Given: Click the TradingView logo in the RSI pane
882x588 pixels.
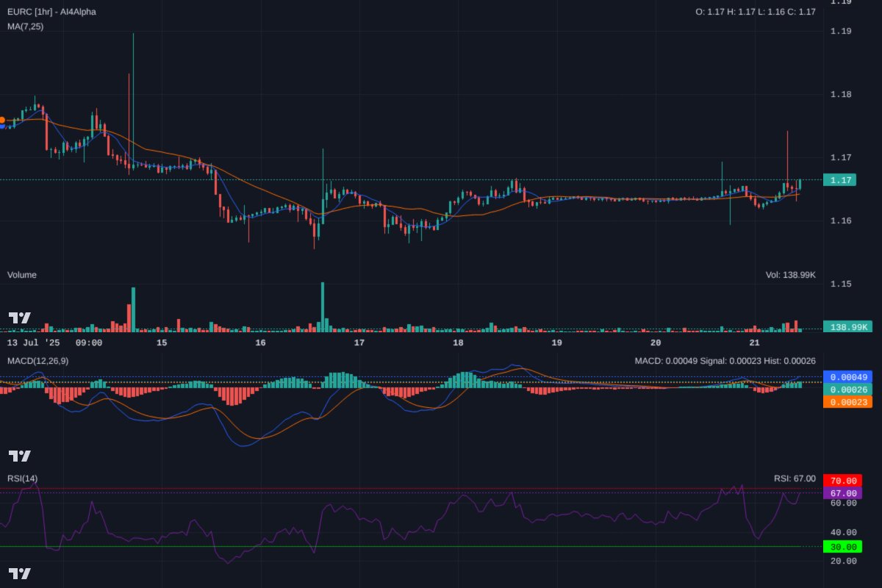Looking at the screenshot, I should coord(20,573).
